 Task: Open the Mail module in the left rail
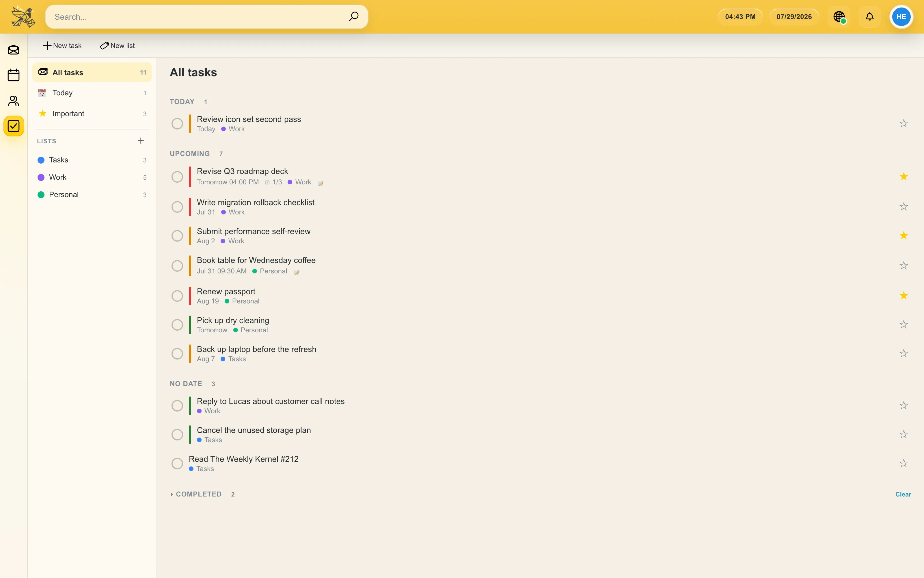click(x=14, y=50)
